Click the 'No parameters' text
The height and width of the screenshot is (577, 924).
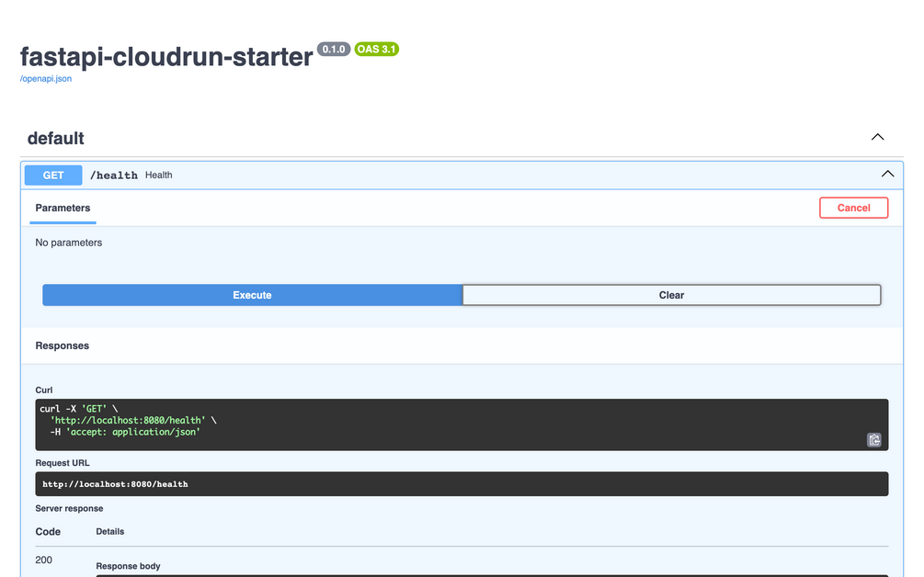point(68,243)
